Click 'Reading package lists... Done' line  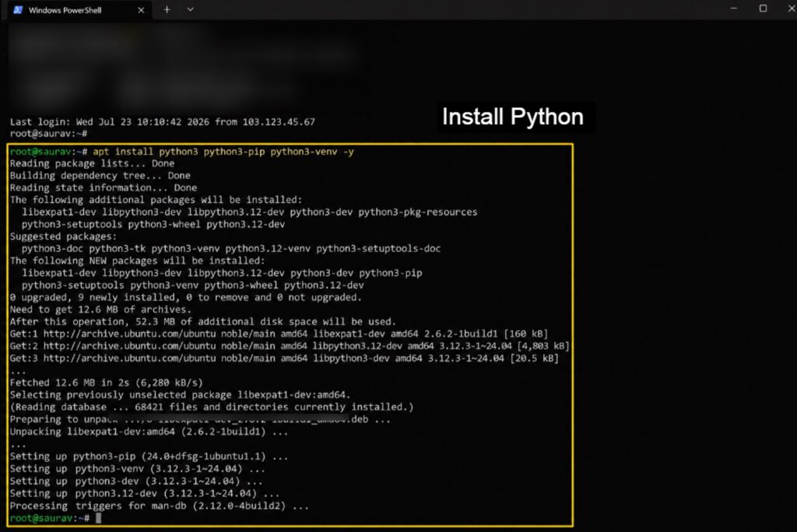tap(92, 163)
